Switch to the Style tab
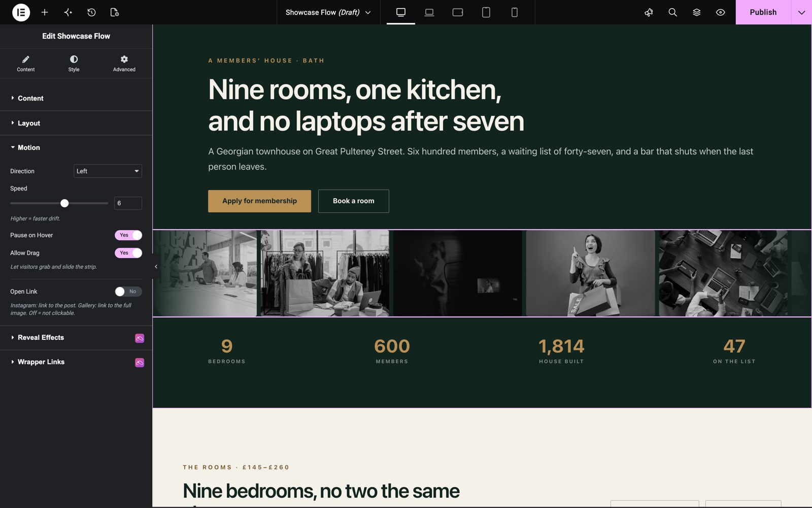 click(74, 63)
